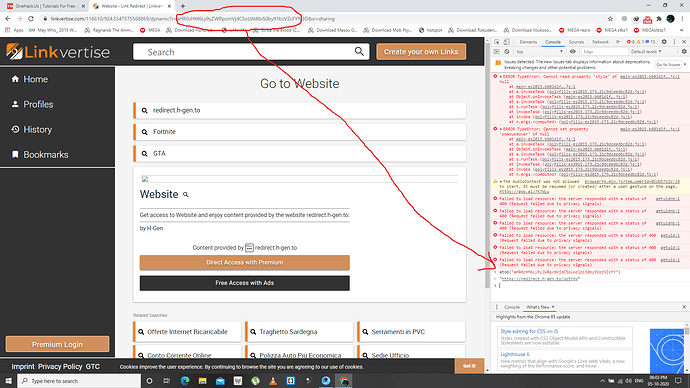Open a new Chrome tab with plus
This screenshot has width=690, height=388.
tap(183, 6)
